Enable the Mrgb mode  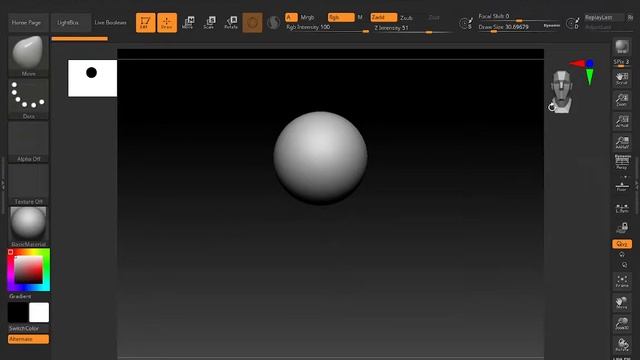coord(307,17)
